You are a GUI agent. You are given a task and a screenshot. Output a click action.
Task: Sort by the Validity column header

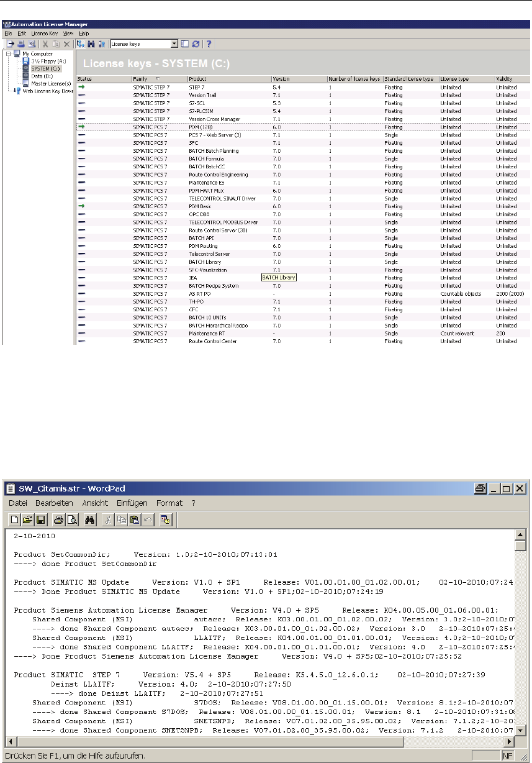click(x=513, y=79)
